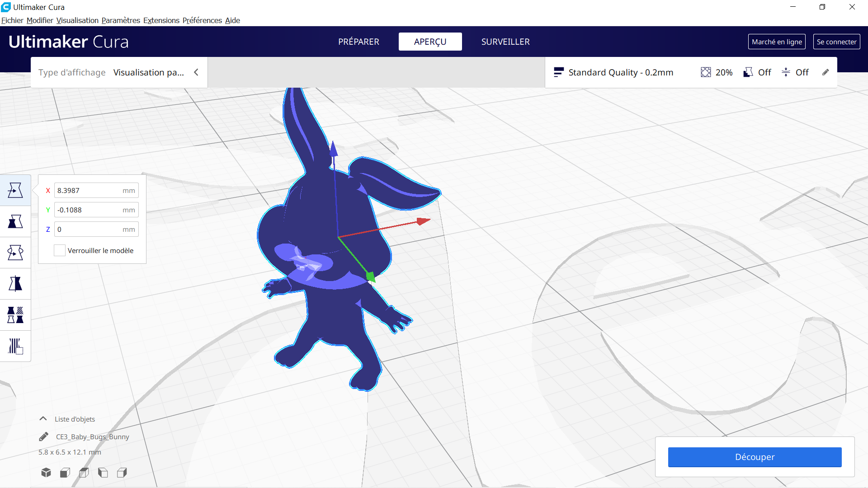Click the Y position input field

(x=96, y=210)
